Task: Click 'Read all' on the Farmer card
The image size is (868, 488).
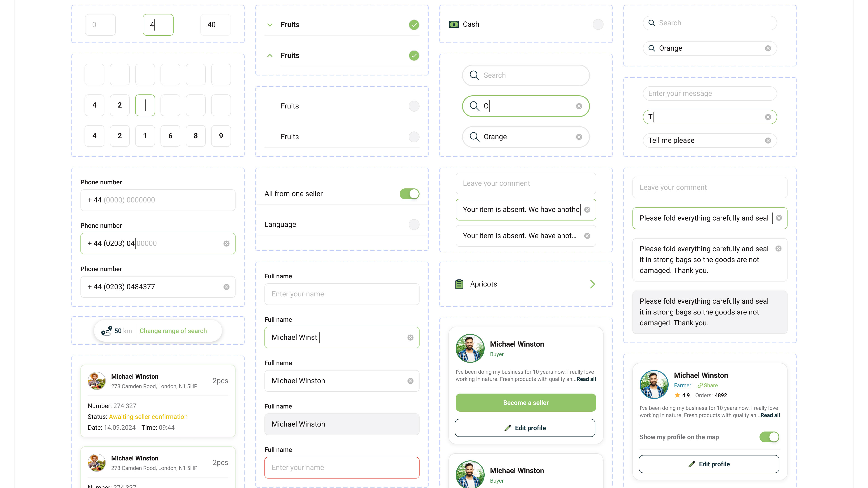Action: tap(770, 415)
